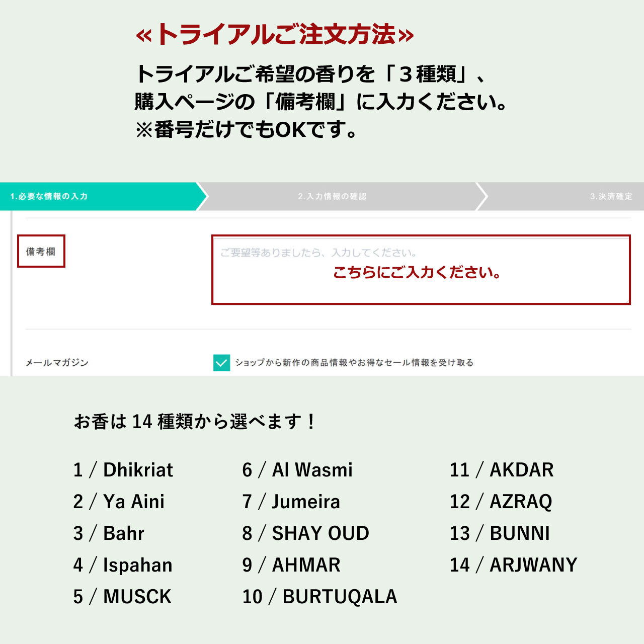Choose scent 2 / Ya Aini

[x=119, y=502]
